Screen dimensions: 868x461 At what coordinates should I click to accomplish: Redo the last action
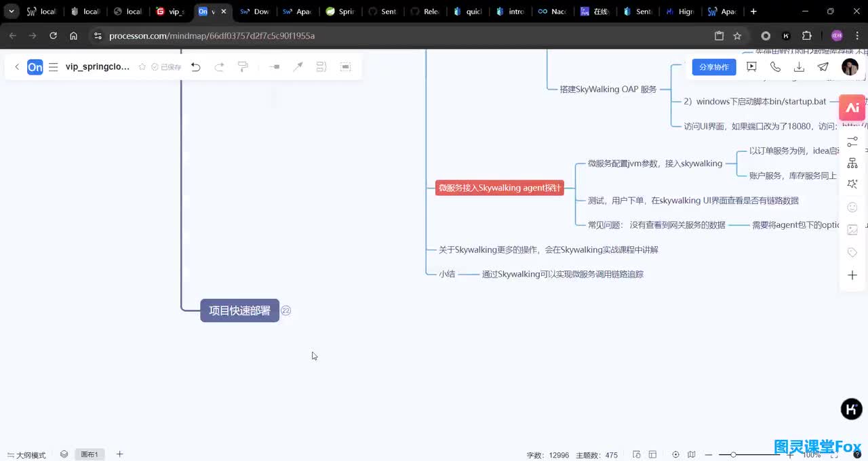(x=219, y=67)
